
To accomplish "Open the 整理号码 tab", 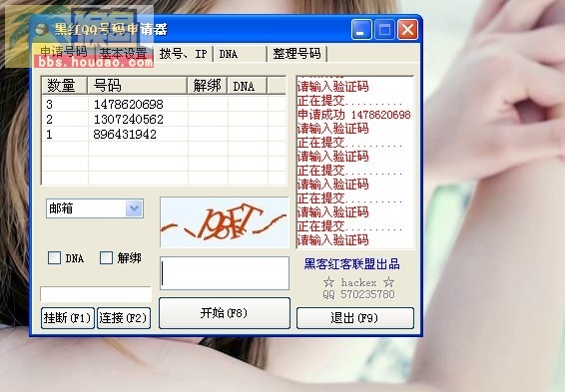I will click(x=296, y=54).
